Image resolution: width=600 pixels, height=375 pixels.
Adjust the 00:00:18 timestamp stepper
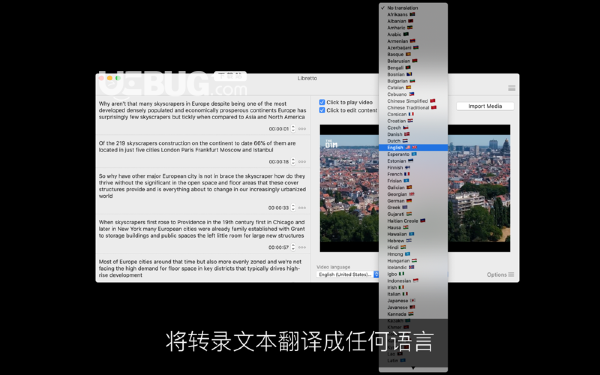coord(293,162)
